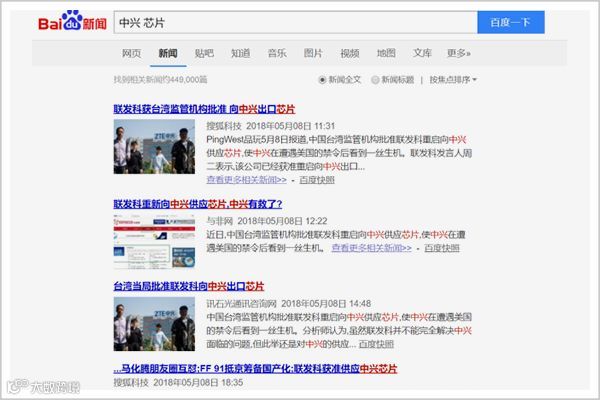Open 百度快照 for 搜狐科技 11:31 result
Screen dimensions: 600x400
click(317, 180)
